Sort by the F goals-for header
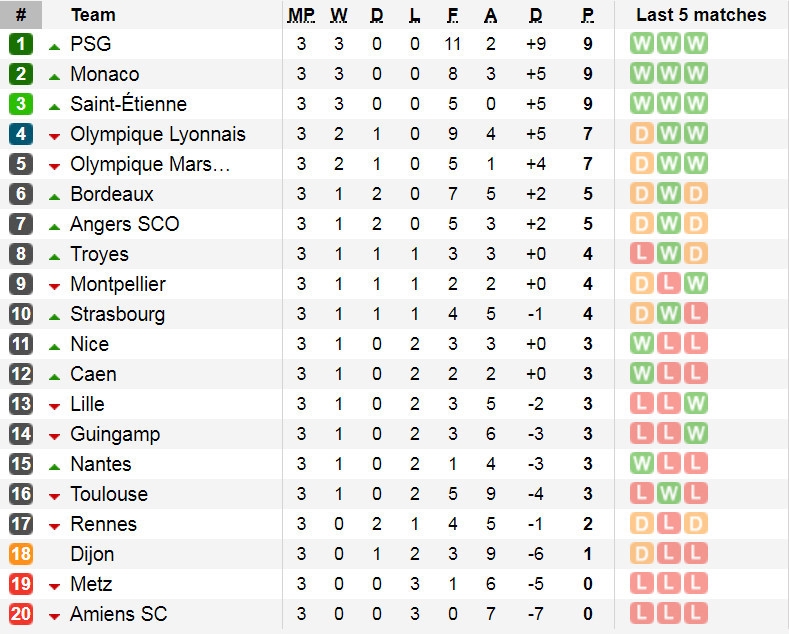This screenshot has height=634, width=789. click(452, 15)
